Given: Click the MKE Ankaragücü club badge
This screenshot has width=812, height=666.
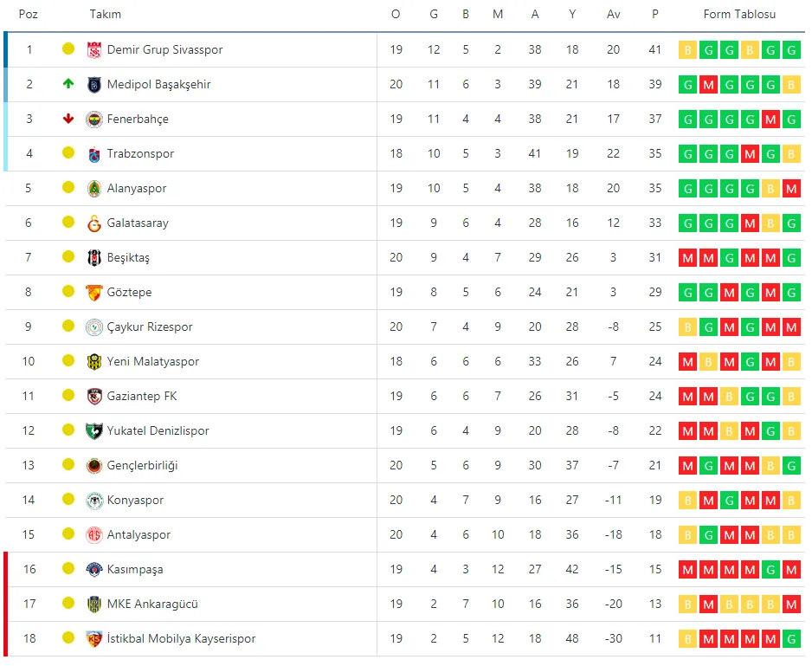Looking at the screenshot, I should pyautogui.click(x=94, y=605).
